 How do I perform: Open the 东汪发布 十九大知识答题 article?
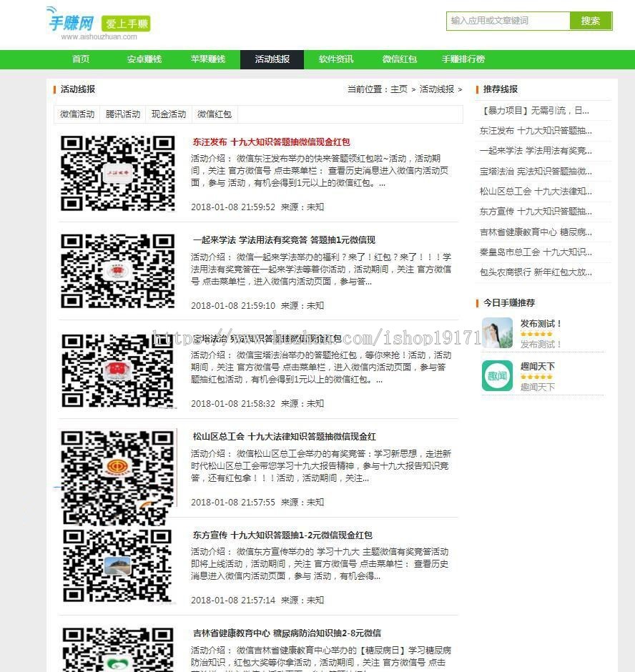270,142
